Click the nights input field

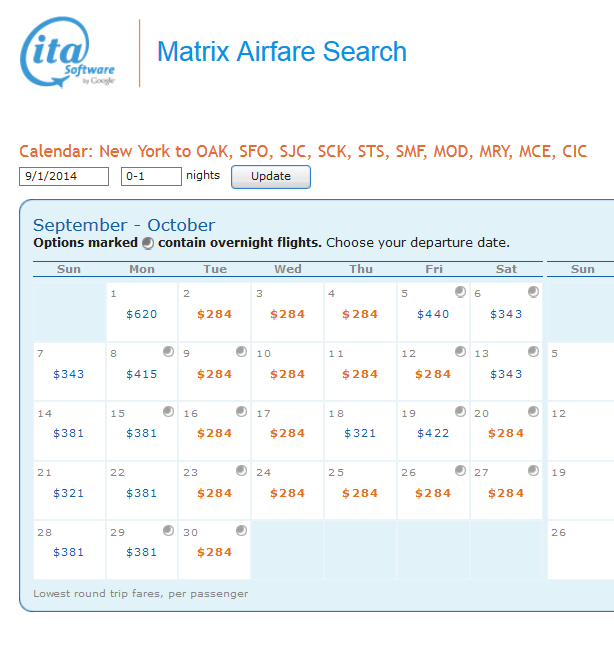coord(151,177)
